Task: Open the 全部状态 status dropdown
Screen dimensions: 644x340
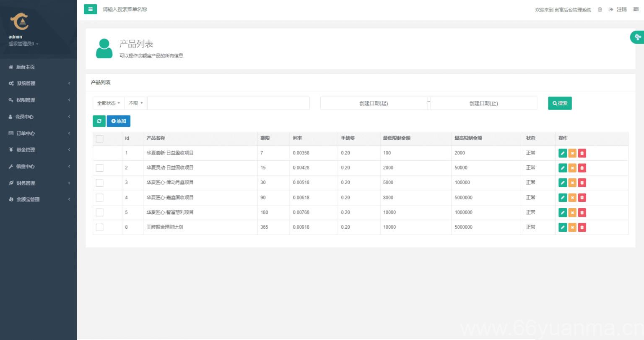Action: pos(109,103)
